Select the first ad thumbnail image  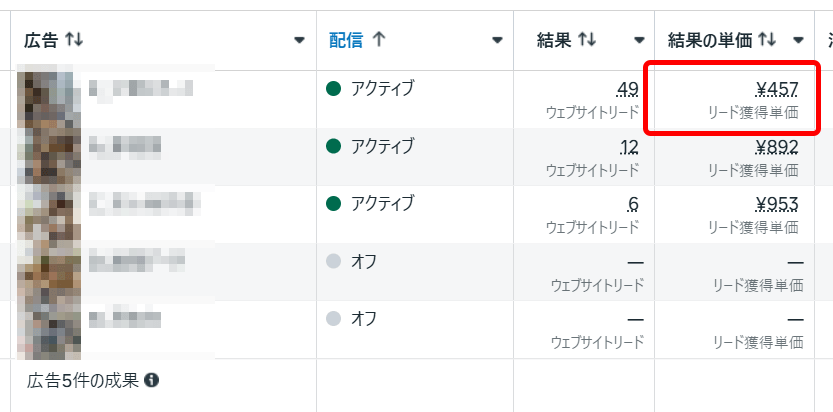[x=49, y=99]
